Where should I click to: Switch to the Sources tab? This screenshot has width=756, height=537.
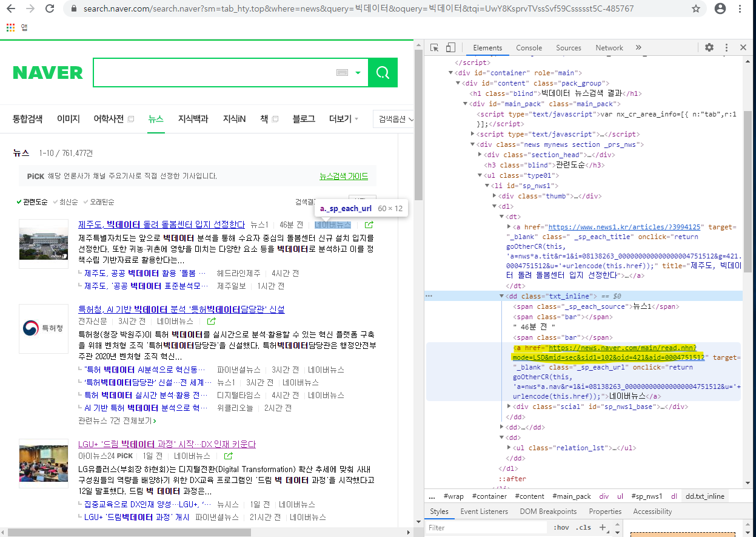point(569,48)
